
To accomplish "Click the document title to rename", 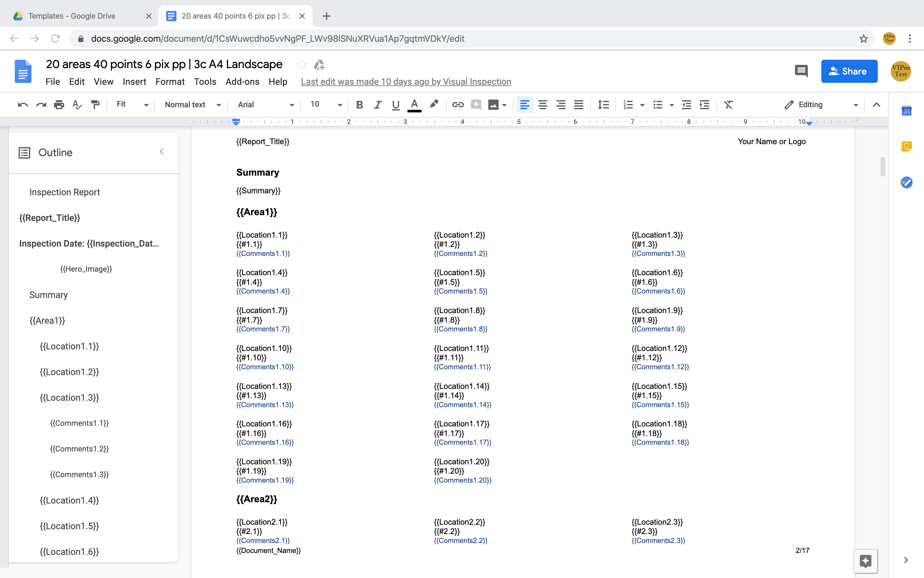I will [x=164, y=64].
